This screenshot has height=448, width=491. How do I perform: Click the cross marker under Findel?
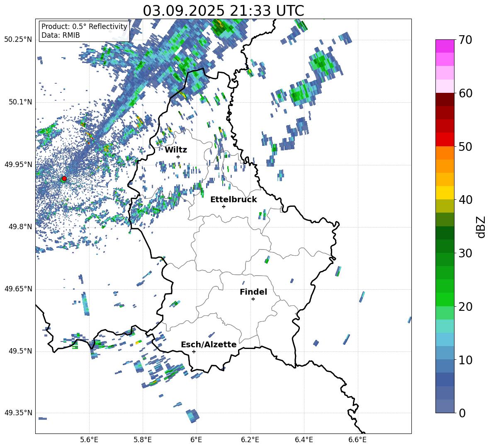click(253, 299)
